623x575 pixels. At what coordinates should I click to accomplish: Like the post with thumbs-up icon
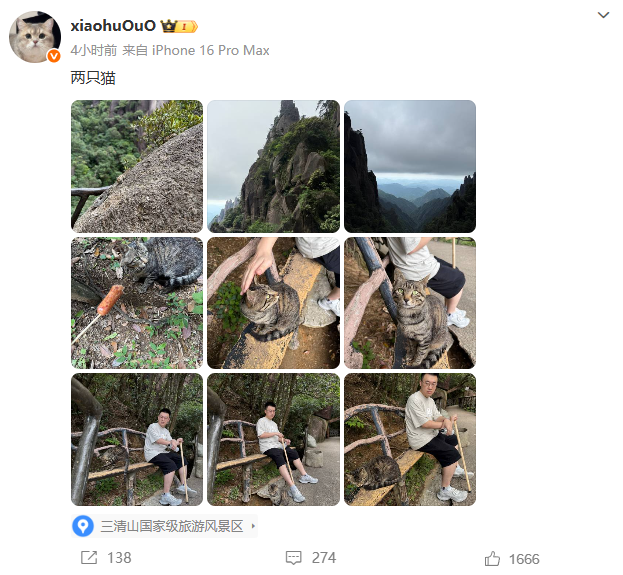pyautogui.click(x=492, y=559)
